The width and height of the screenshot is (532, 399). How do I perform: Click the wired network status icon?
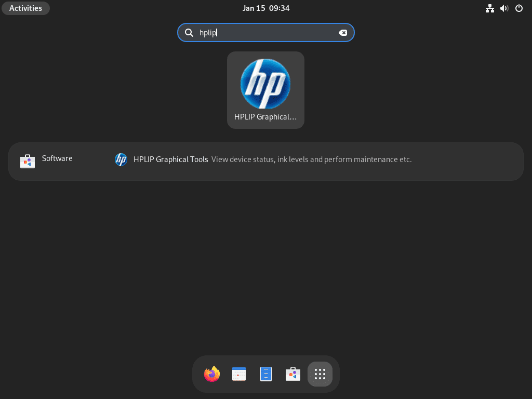click(x=489, y=8)
